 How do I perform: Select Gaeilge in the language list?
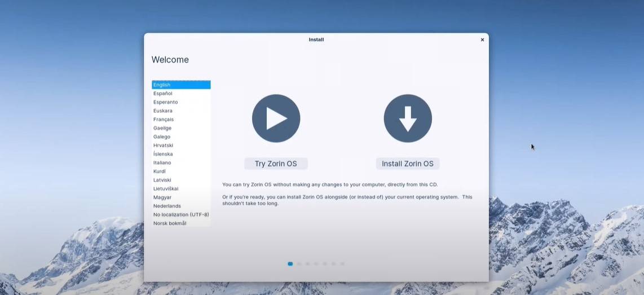(x=181, y=128)
